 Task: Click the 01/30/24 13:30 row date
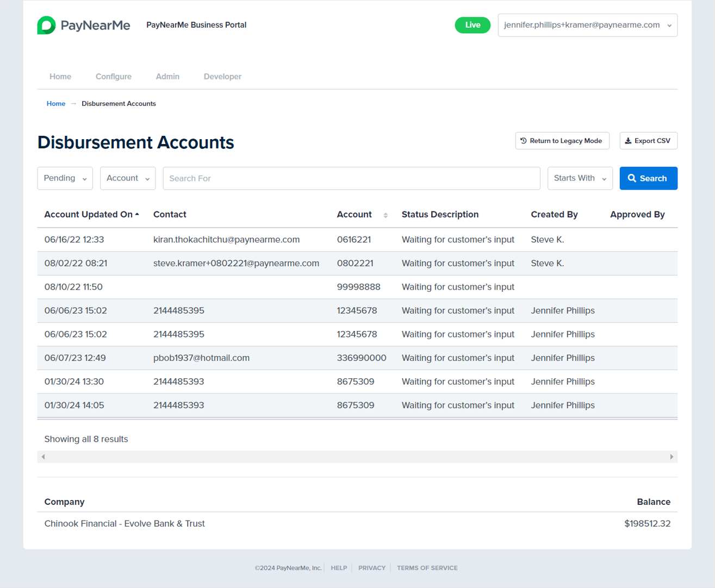pos(74,381)
